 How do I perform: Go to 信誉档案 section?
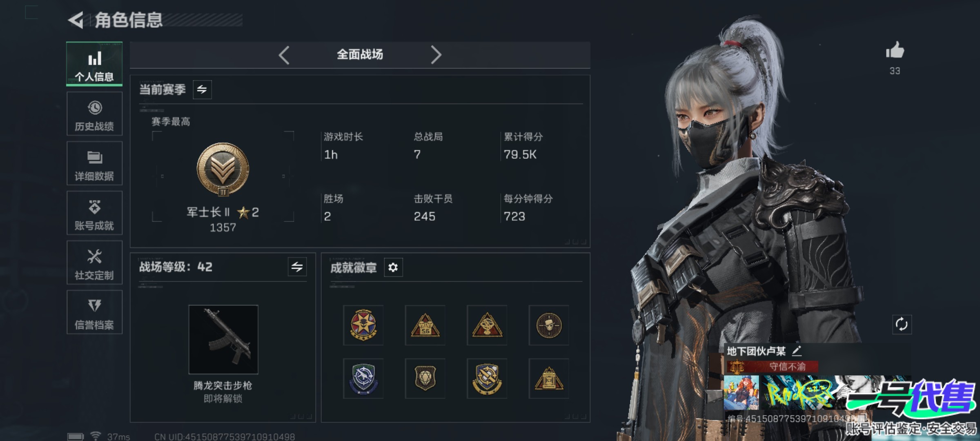(94, 312)
